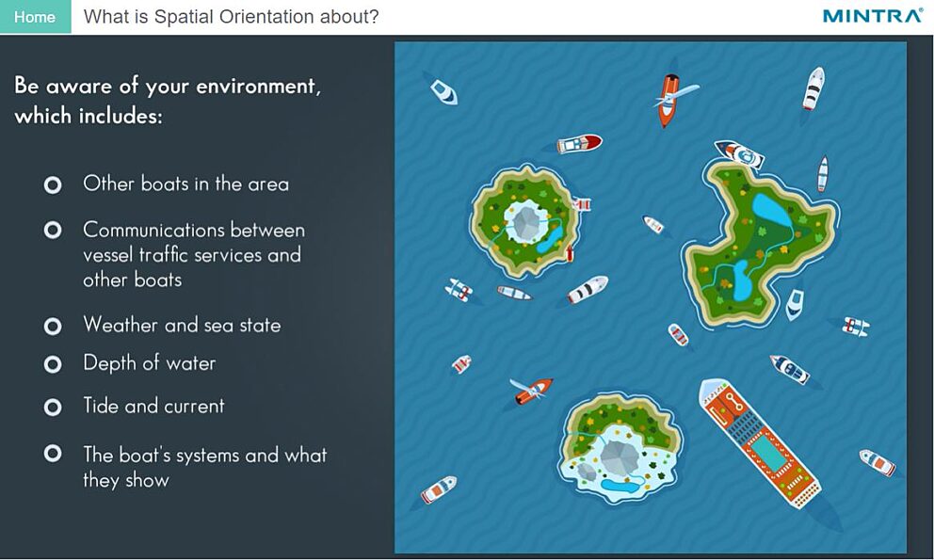Click the text 'Depth of water'
Image resolution: width=934 pixels, height=560 pixels.
point(149,362)
